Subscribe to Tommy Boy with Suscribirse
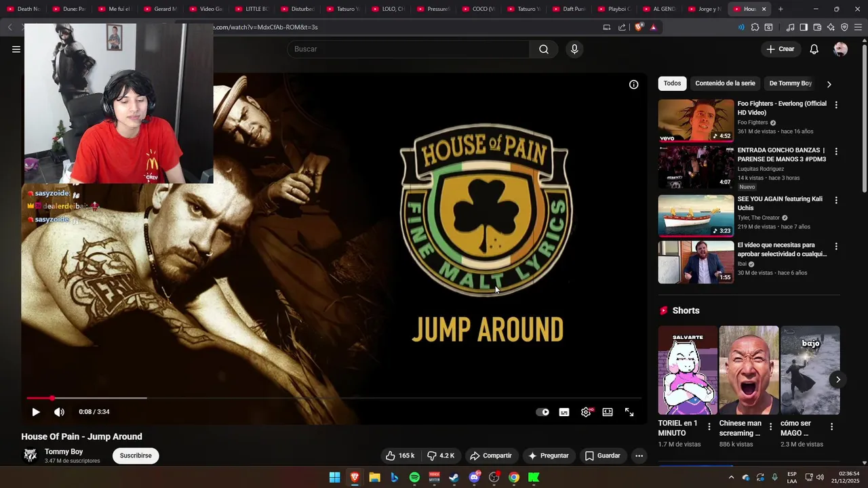The width and height of the screenshot is (868, 488). (136, 455)
